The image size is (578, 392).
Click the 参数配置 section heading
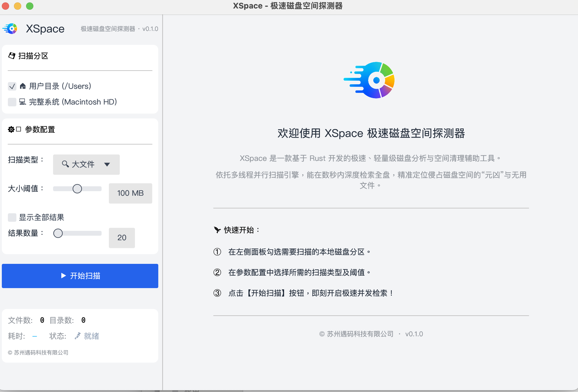(x=40, y=129)
